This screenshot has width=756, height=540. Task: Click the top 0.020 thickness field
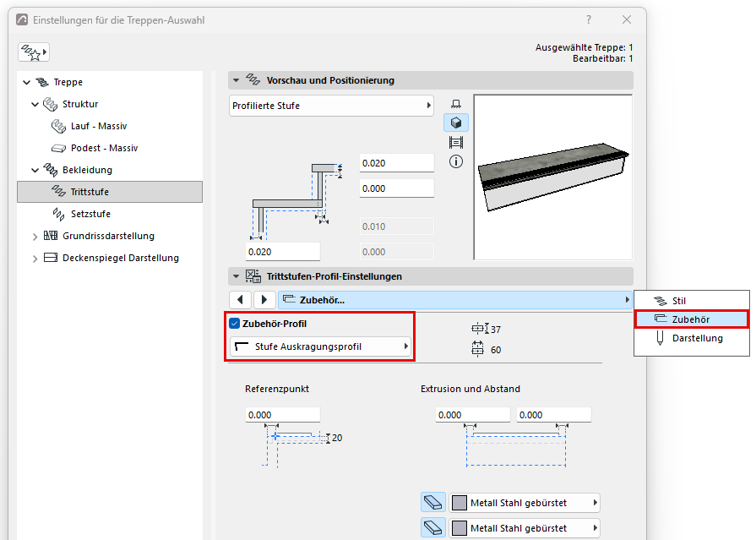(x=397, y=163)
